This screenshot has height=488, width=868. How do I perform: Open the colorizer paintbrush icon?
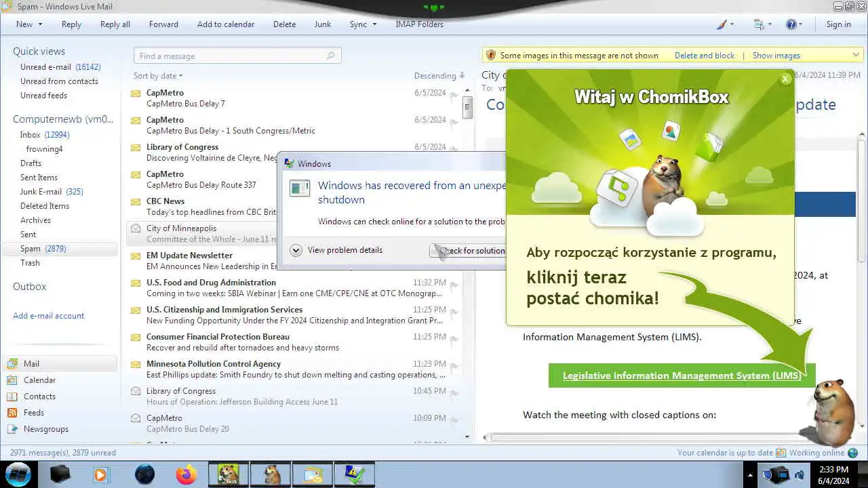[722, 24]
